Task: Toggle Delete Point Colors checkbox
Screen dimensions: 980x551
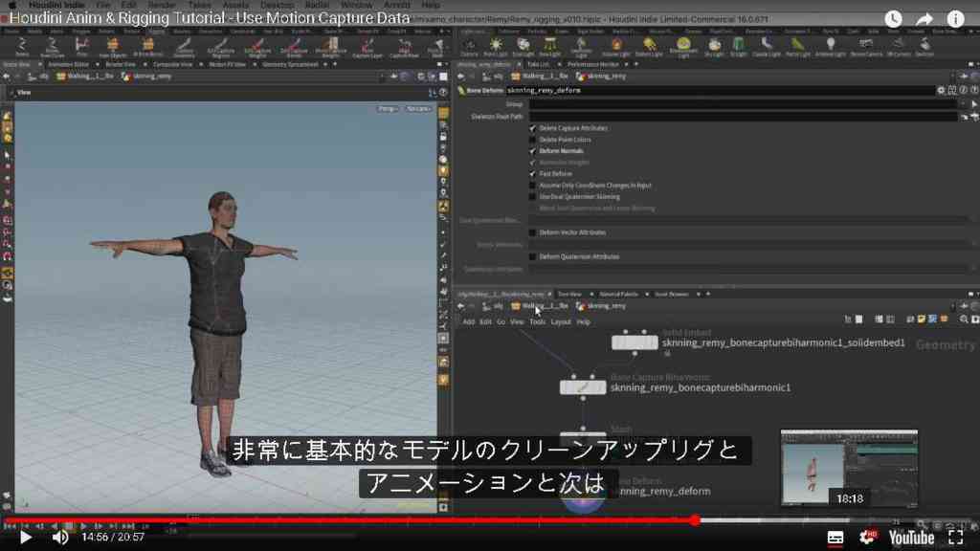Action: (x=532, y=140)
